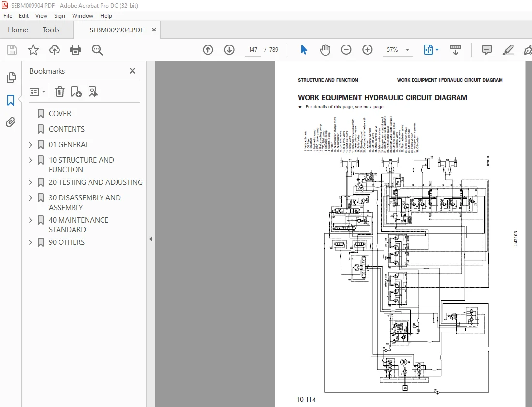
Task: Choose the selection arrow tool
Action: [x=304, y=50]
